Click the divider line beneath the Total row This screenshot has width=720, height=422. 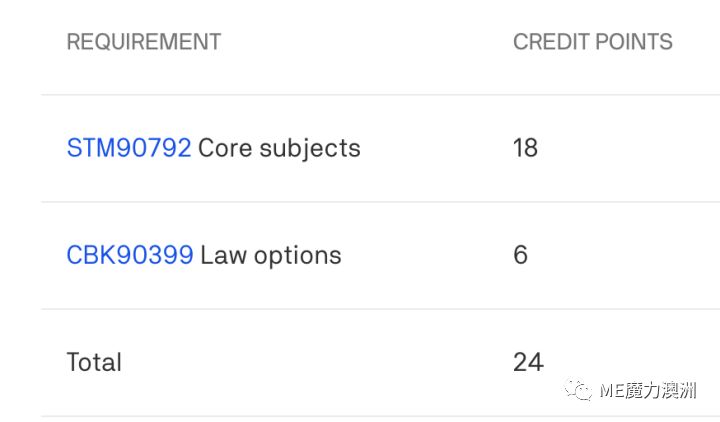coord(380,416)
